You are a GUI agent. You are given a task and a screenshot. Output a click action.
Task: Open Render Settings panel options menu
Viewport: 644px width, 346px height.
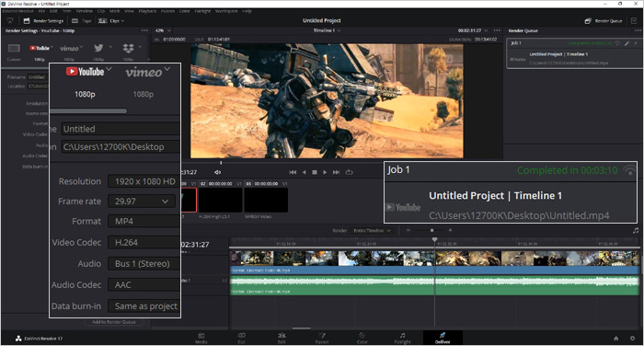(x=144, y=30)
